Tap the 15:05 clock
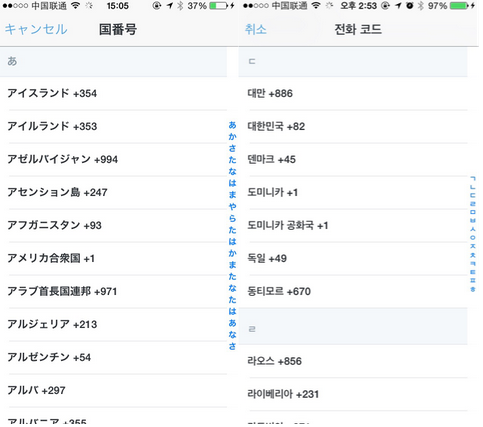 (x=118, y=6)
